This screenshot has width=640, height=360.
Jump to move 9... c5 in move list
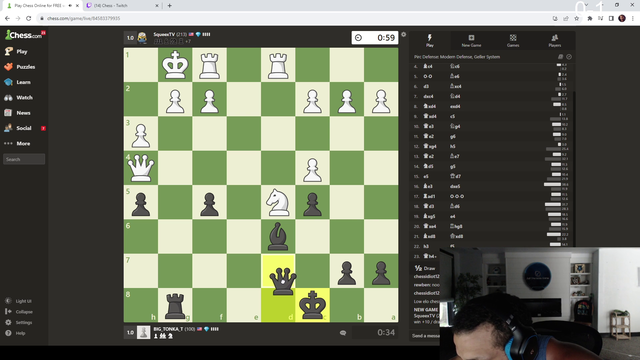(452, 116)
